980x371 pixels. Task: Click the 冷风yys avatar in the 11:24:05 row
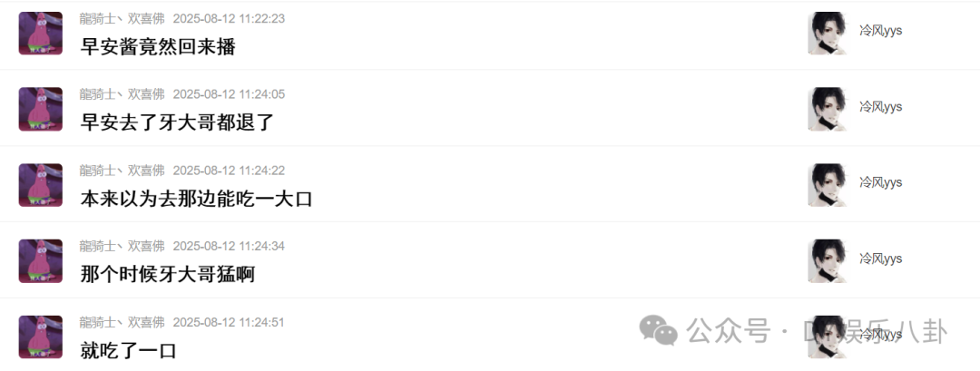828,109
